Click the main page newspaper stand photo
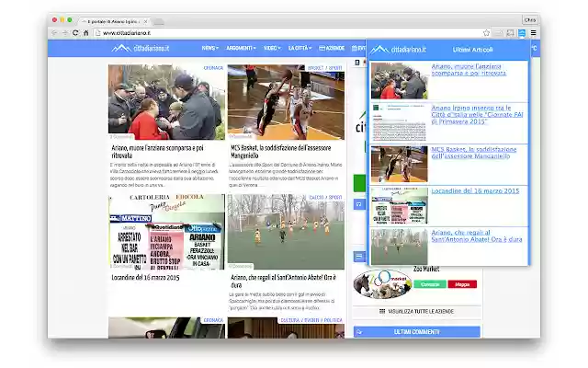The image size is (588, 368). (x=166, y=232)
